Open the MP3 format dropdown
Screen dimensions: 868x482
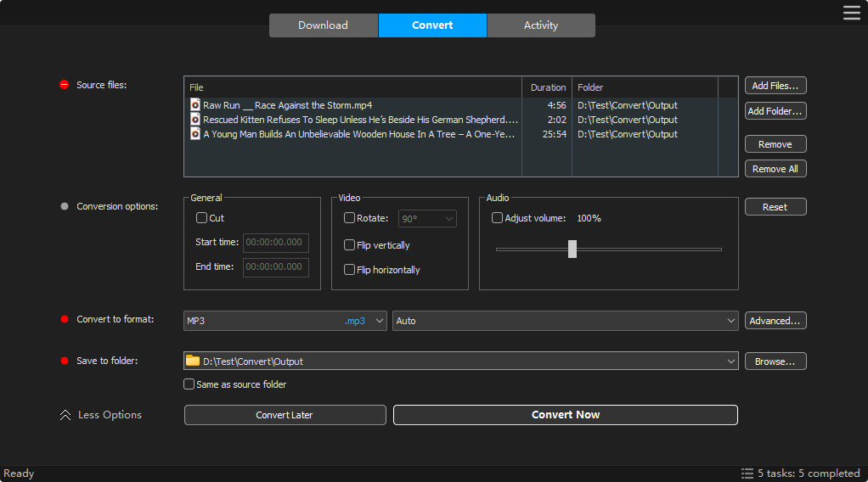285,321
